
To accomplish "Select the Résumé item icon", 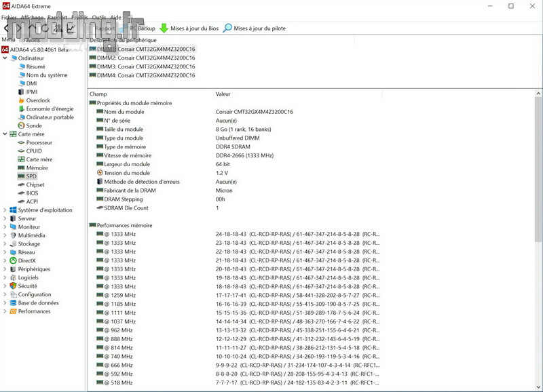I will coord(22,66).
